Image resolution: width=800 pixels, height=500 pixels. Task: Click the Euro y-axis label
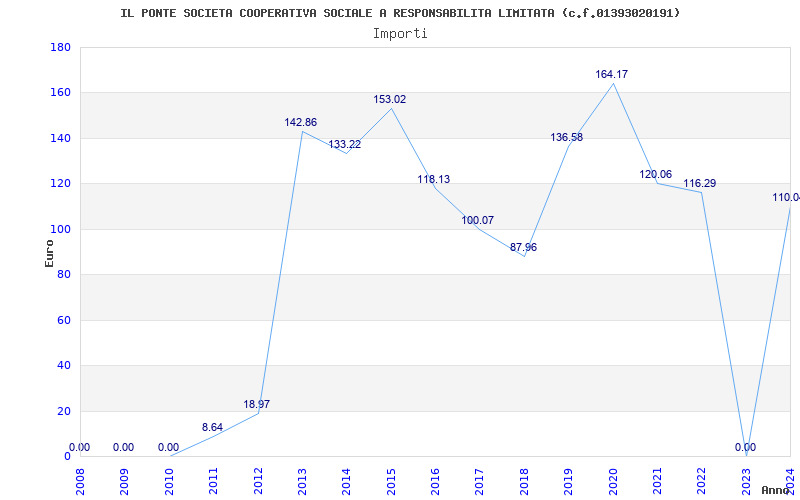49,253
